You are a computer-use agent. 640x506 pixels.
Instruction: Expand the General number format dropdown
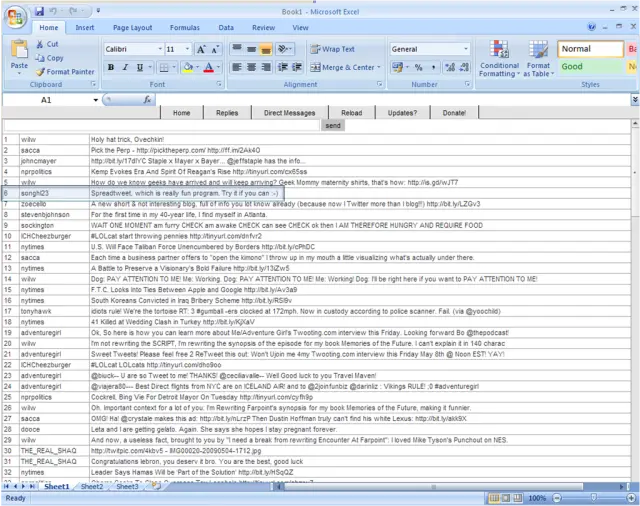tap(465, 49)
